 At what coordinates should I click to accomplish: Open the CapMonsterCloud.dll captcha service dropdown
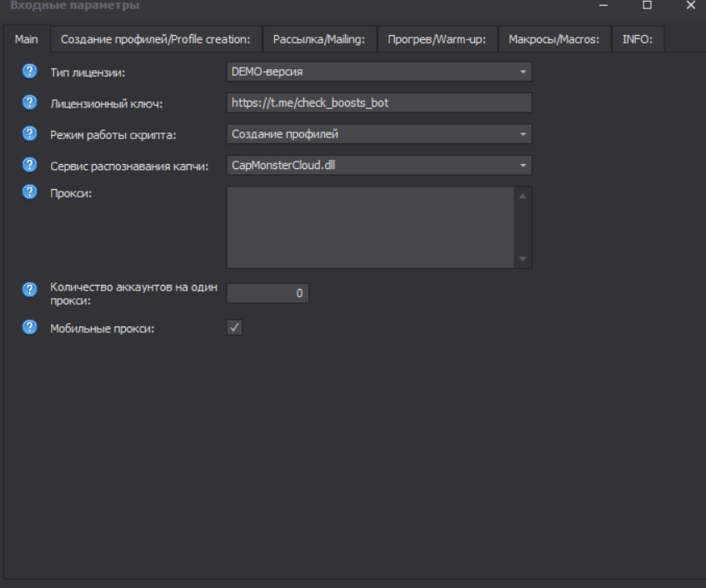(379, 165)
